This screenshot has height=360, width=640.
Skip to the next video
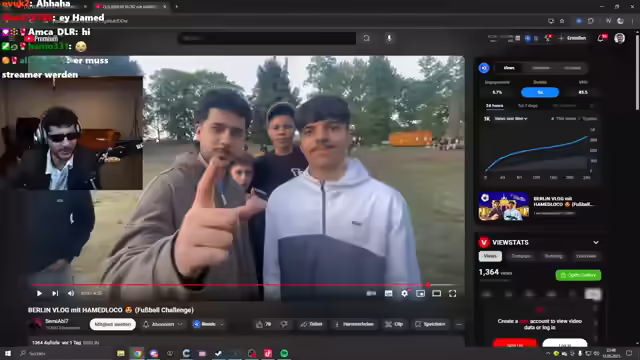[55, 293]
